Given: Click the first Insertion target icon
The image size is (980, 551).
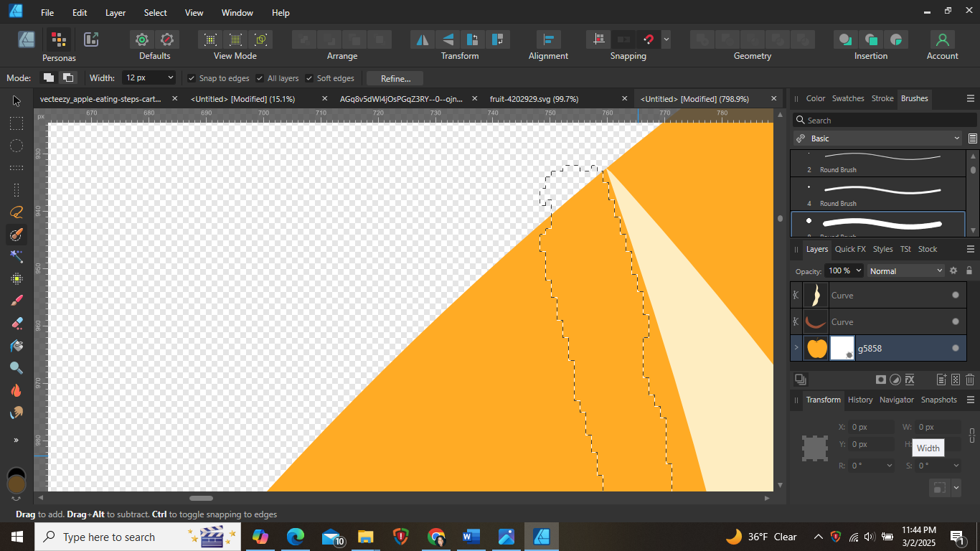Looking at the screenshot, I should click(846, 39).
